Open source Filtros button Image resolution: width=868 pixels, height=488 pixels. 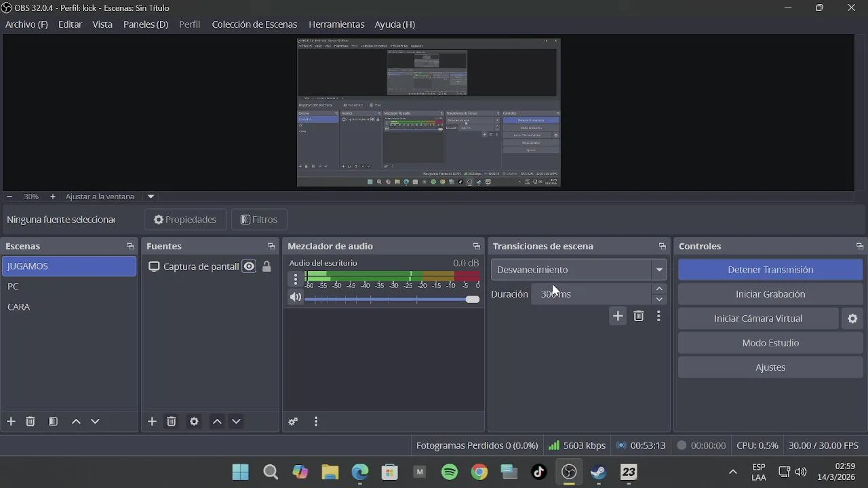pyautogui.click(x=259, y=220)
